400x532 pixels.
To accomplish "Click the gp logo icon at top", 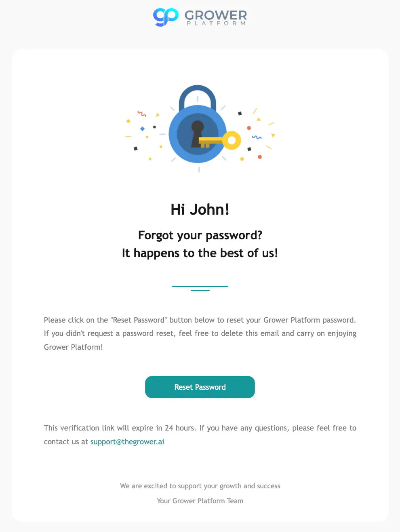I will pos(166,17).
